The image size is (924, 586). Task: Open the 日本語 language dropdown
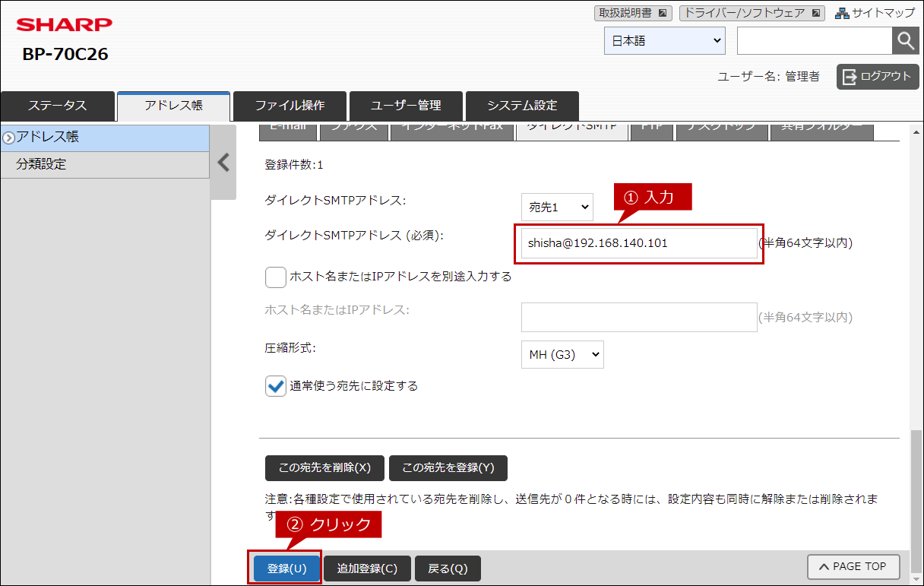click(665, 41)
